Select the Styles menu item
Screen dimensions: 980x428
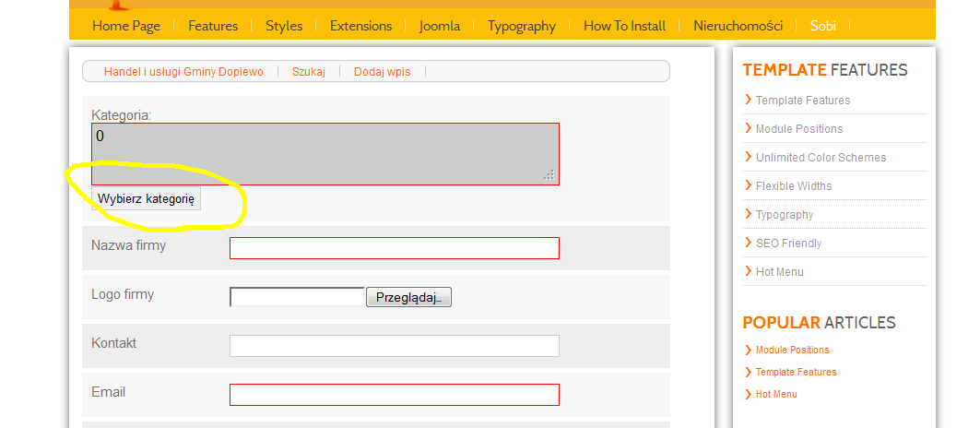pyautogui.click(x=284, y=26)
